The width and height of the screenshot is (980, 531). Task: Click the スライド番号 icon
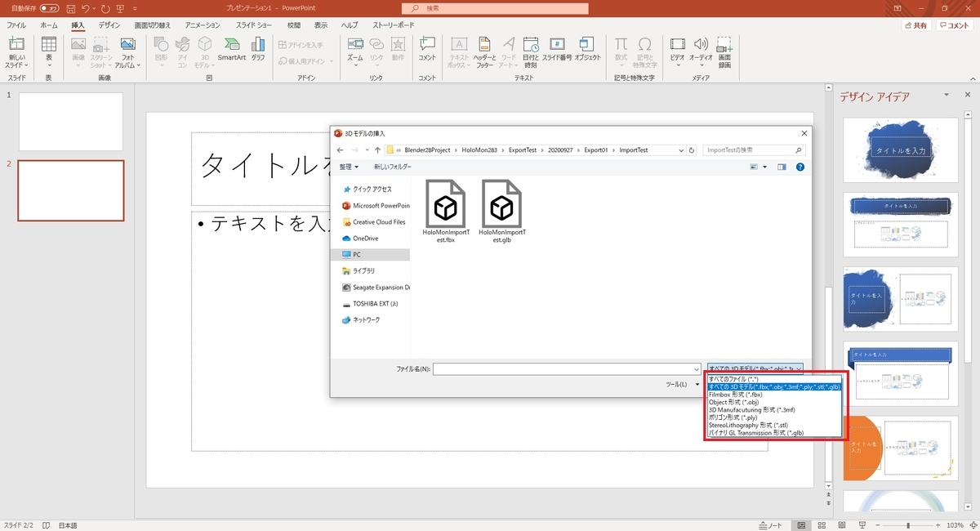pyautogui.click(x=557, y=48)
